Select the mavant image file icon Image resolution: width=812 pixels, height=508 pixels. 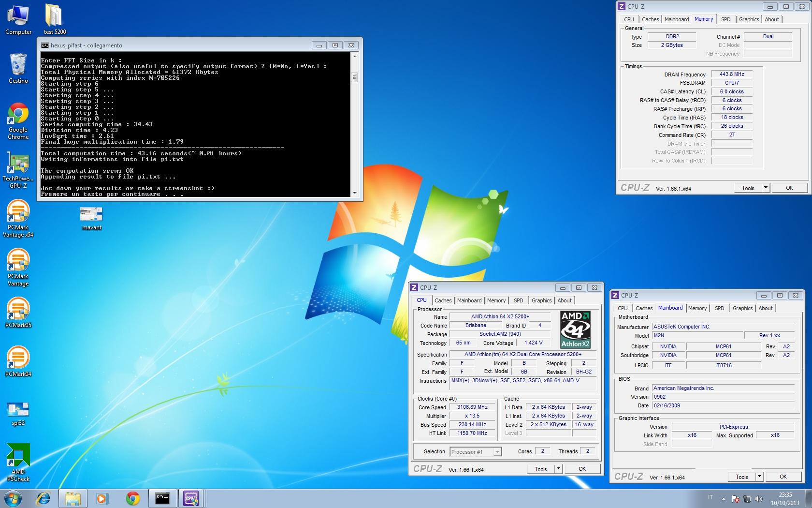(x=92, y=219)
